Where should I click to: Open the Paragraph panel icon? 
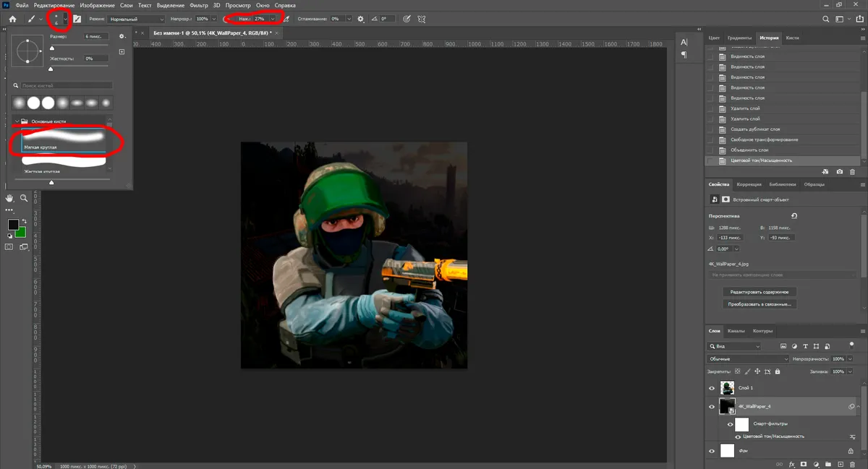pyautogui.click(x=684, y=55)
